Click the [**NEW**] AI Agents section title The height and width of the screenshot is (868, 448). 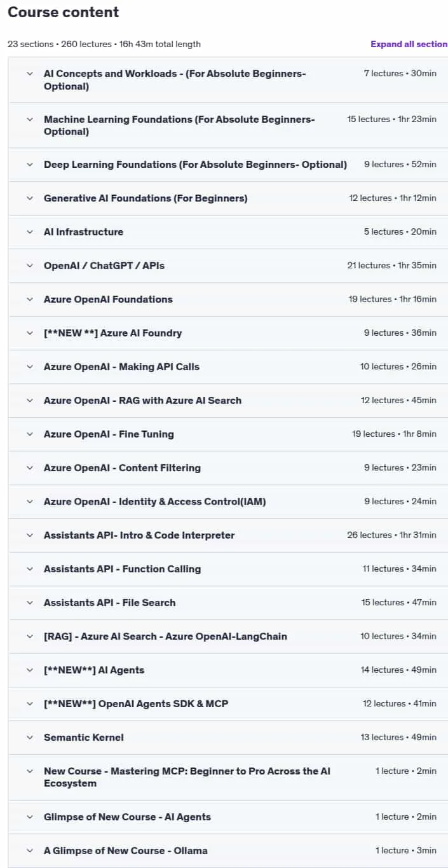[94, 670]
